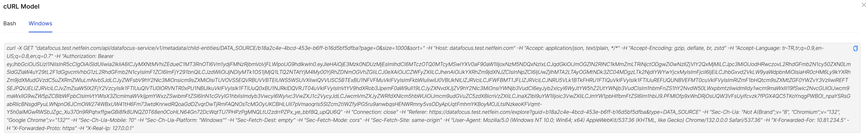Close the cURL Model dialog

(863, 5)
